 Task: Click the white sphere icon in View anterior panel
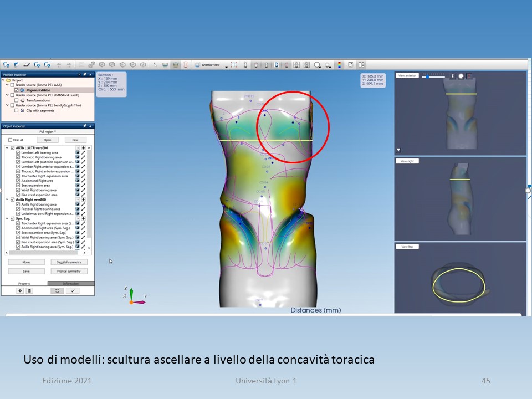461,76
